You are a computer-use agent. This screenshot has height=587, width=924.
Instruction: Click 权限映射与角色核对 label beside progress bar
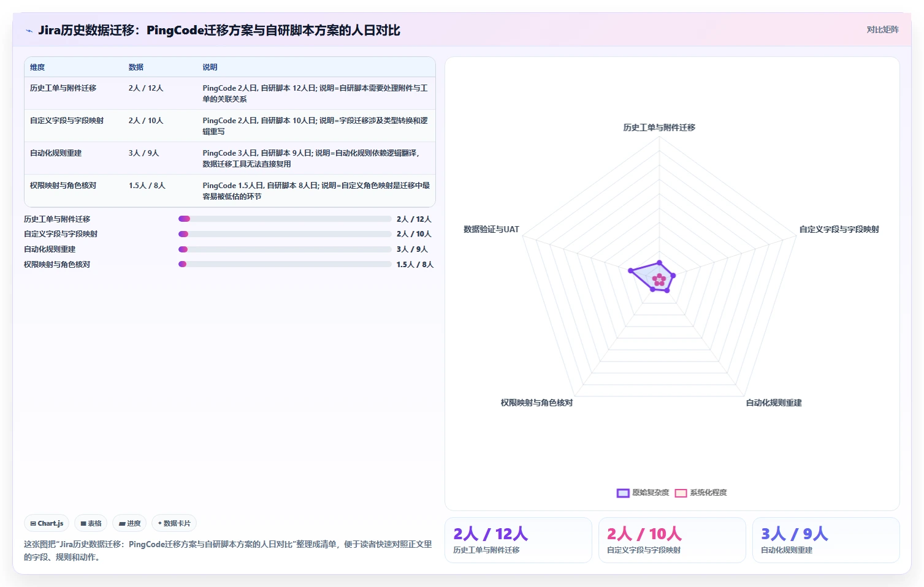[x=57, y=265]
